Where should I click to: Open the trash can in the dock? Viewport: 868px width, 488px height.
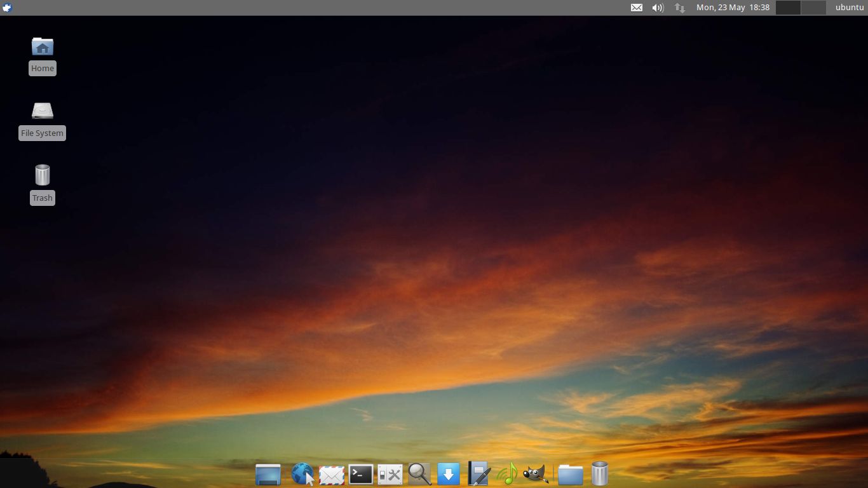[x=599, y=474]
